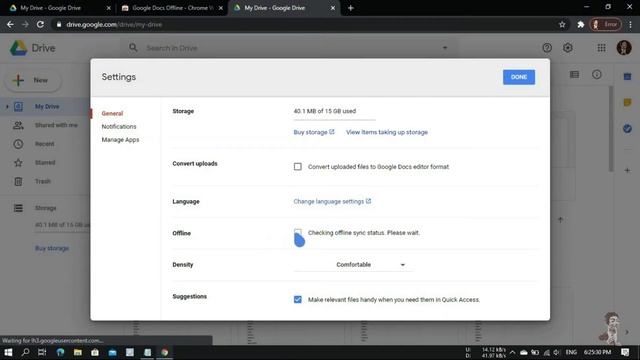The image size is (640, 360).
Task: Click Buy storage link in Settings
Action: pyautogui.click(x=314, y=132)
